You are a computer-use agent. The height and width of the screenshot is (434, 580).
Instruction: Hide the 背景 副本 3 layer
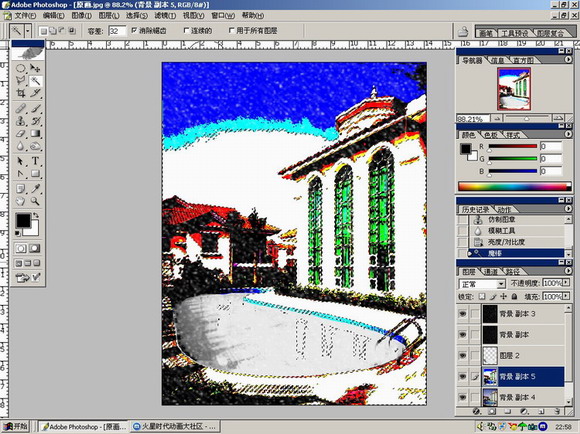coord(462,314)
